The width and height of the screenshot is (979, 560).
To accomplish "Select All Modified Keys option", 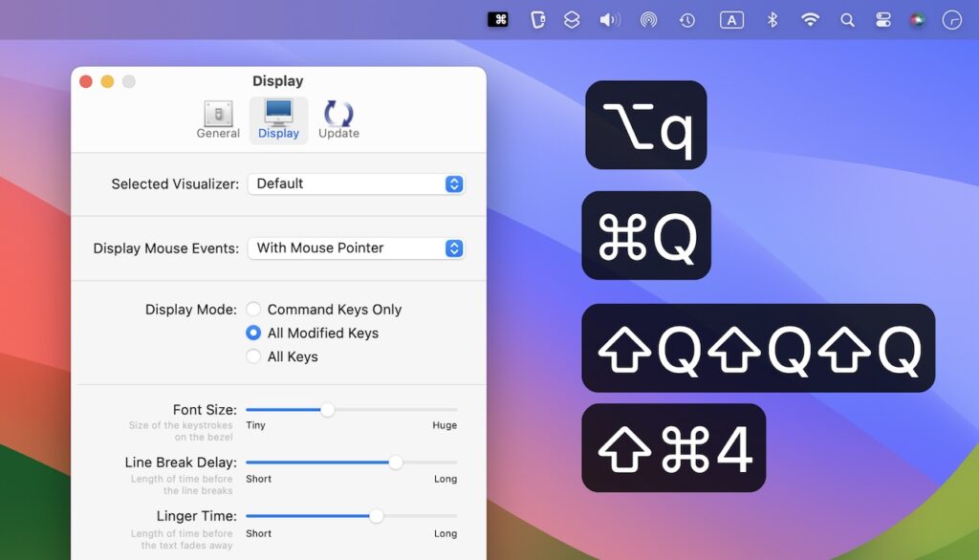I will coord(254,333).
